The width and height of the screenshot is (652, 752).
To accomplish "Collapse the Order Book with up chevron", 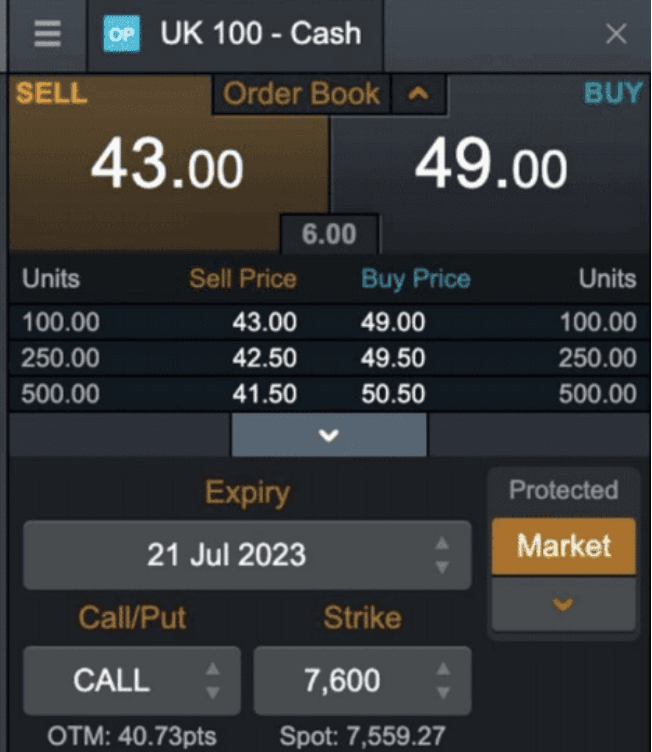I will pyautogui.click(x=418, y=95).
